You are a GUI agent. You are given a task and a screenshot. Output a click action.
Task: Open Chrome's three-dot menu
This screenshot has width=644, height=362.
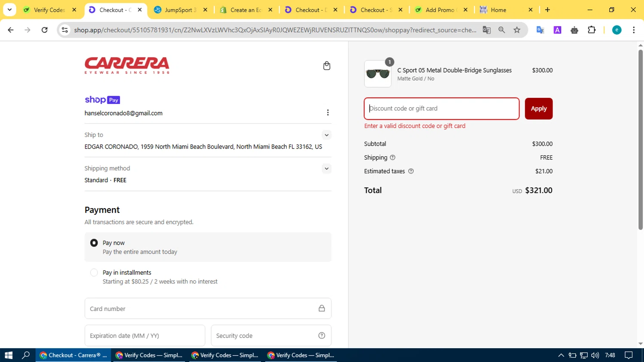634,30
